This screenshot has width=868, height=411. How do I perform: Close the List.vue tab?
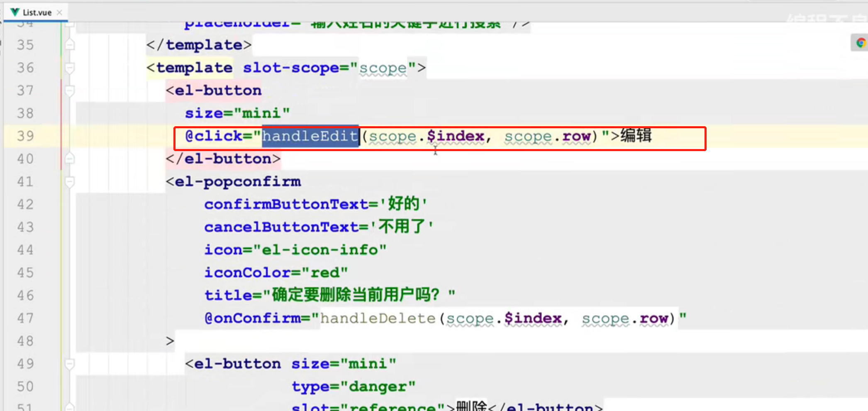[x=59, y=12]
